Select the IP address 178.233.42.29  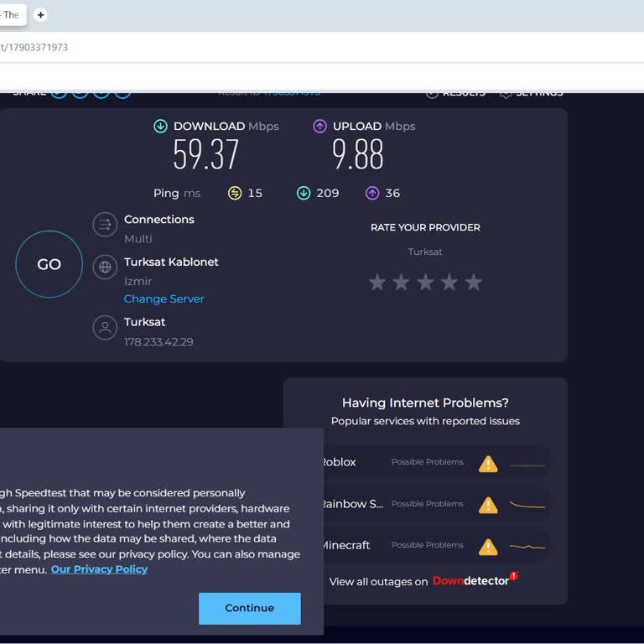click(x=158, y=342)
